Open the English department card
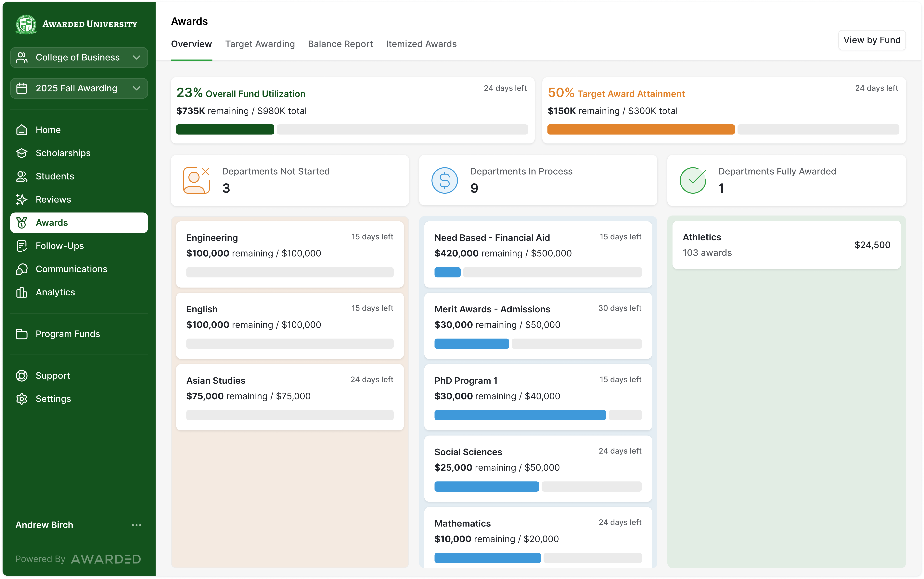924x579 pixels. click(x=290, y=326)
